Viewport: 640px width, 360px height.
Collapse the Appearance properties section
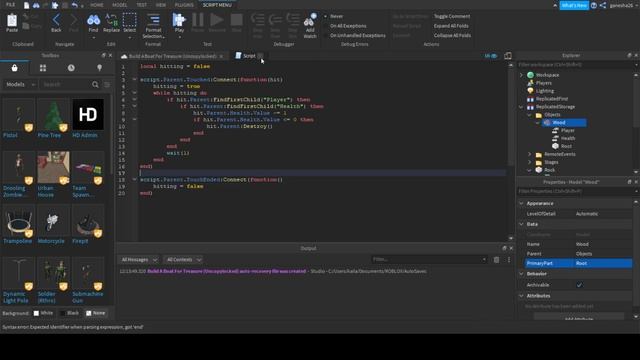tap(521, 203)
